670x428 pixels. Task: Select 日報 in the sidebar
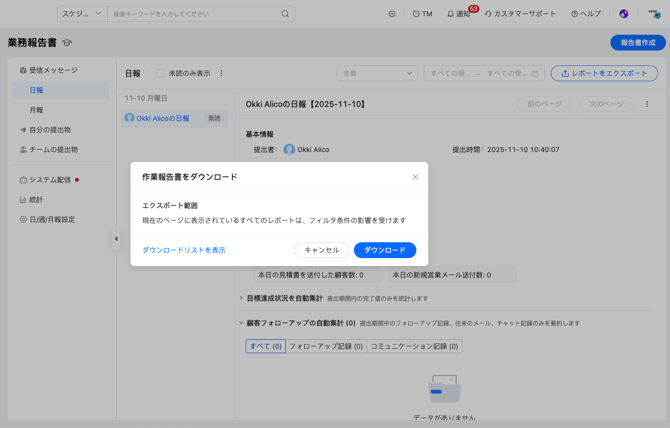point(60,90)
